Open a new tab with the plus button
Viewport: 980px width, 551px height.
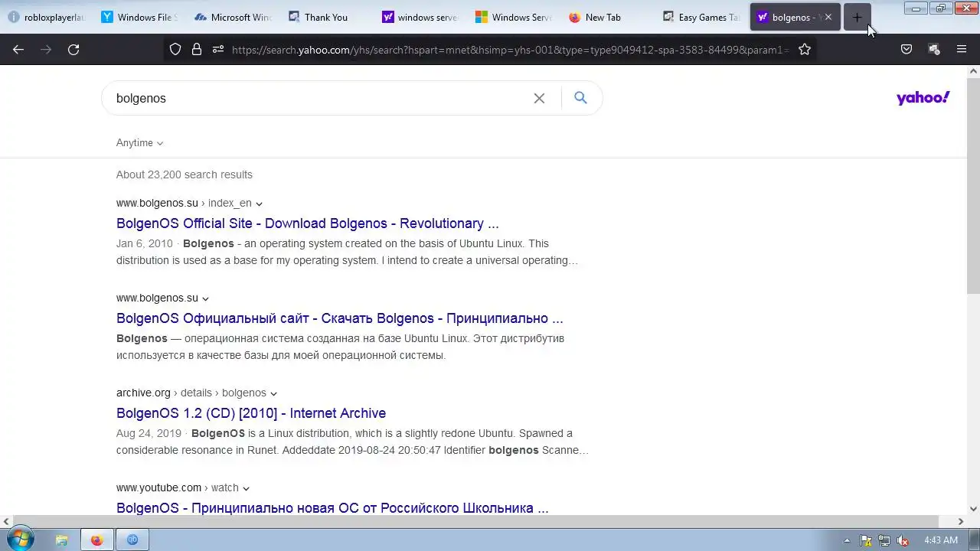857,17
